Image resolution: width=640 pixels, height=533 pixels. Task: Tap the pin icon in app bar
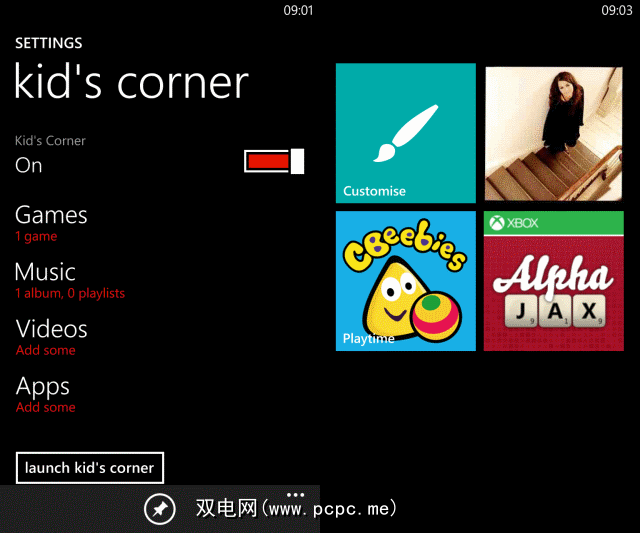160,509
